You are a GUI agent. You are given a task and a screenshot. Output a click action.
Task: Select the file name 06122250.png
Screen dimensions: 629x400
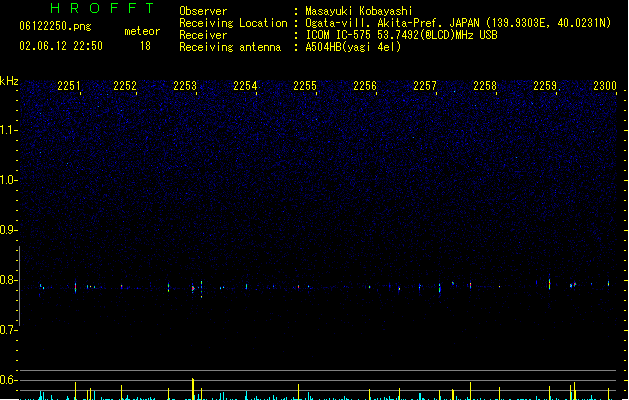55,26
